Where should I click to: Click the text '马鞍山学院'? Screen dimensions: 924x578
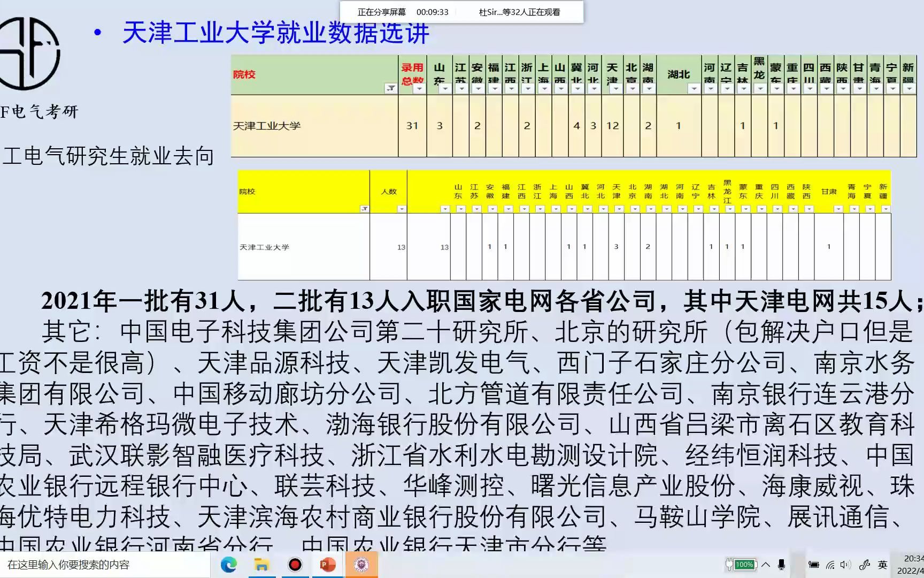697,517
